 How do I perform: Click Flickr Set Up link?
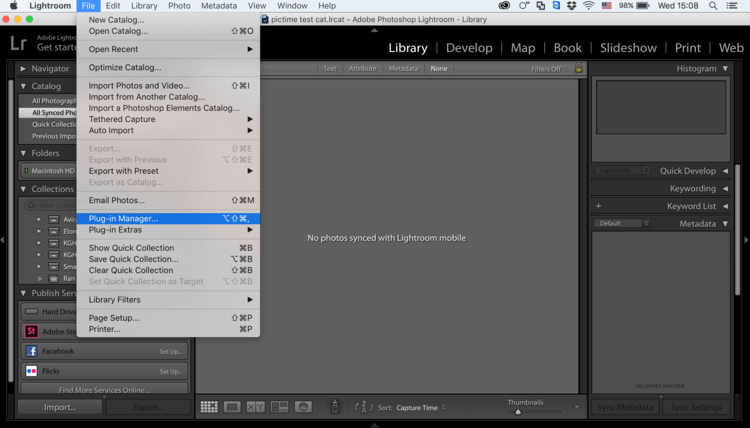pyautogui.click(x=171, y=372)
